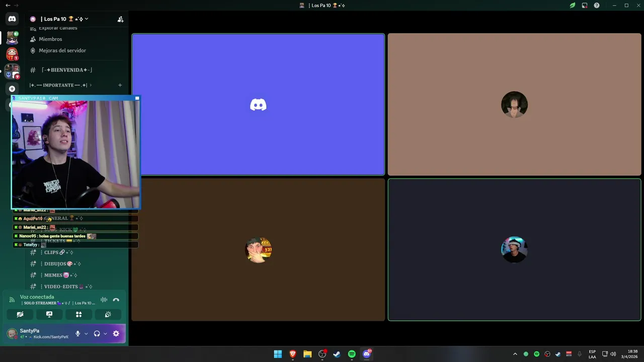The image size is (644, 362).
Task: Create channel in IMPORTANTE category
Action: click(120, 85)
